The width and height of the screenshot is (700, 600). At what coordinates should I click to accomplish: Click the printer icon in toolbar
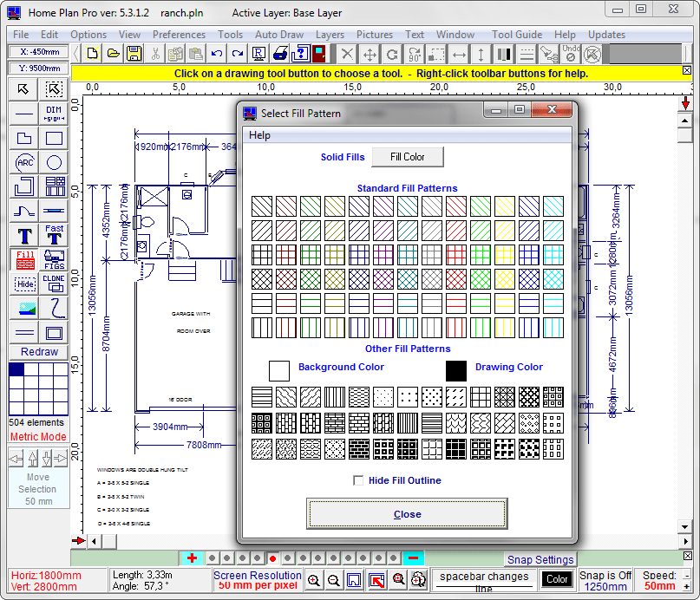pos(279,54)
